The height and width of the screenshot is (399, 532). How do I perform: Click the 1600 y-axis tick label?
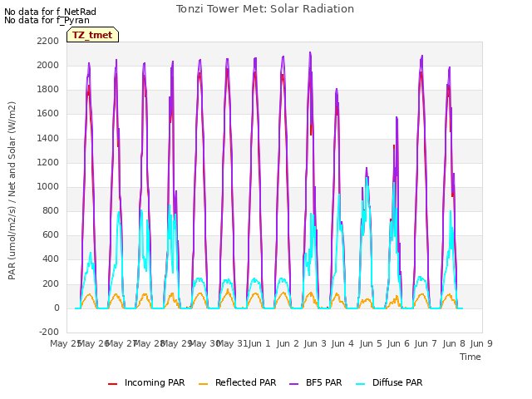tap(48, 114)
